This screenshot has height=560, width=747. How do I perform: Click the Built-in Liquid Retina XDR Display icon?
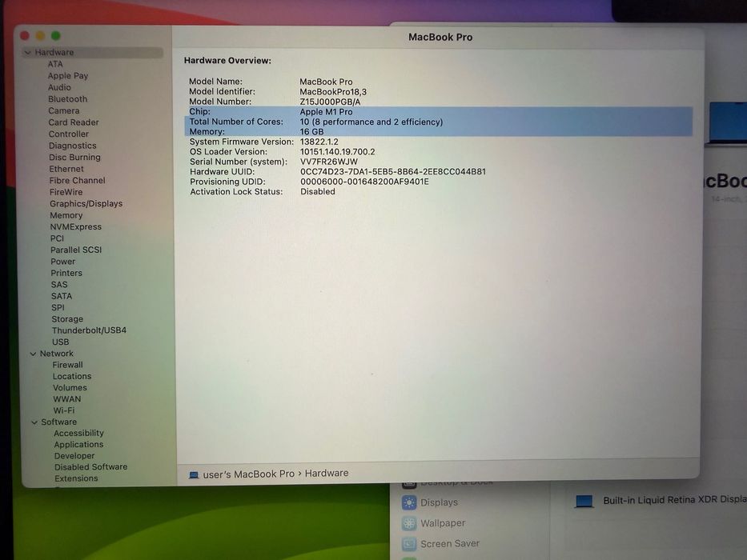tap(584, 502)
